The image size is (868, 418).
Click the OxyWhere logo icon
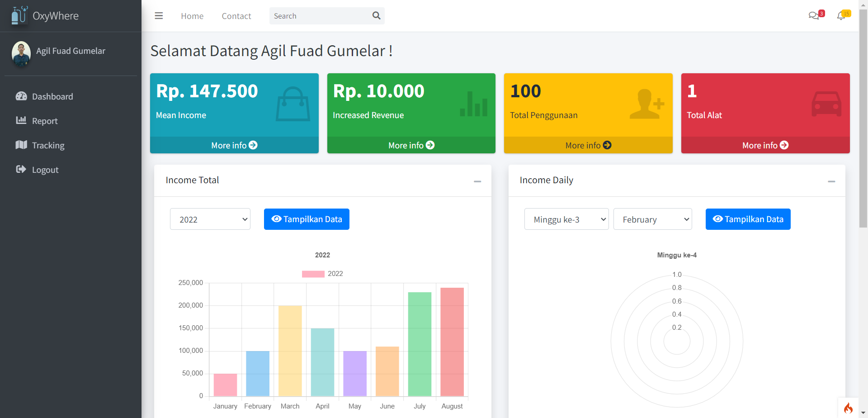pos(19,16)
